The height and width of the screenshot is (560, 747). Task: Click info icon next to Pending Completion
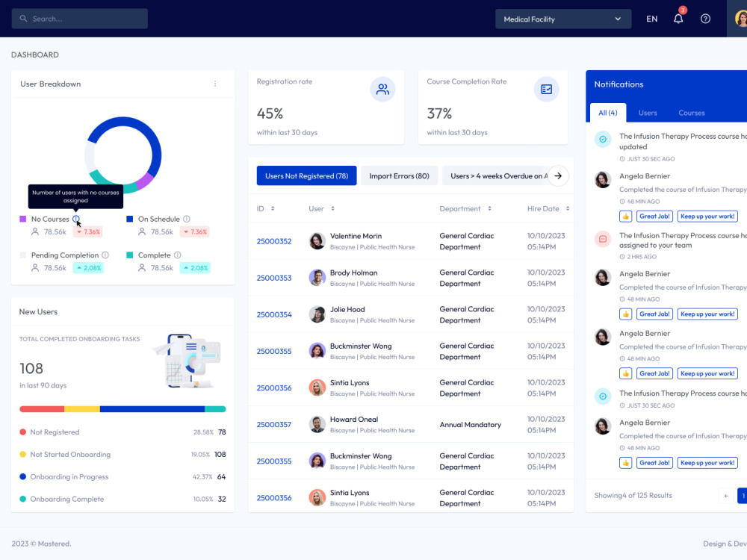coord(105,255)
